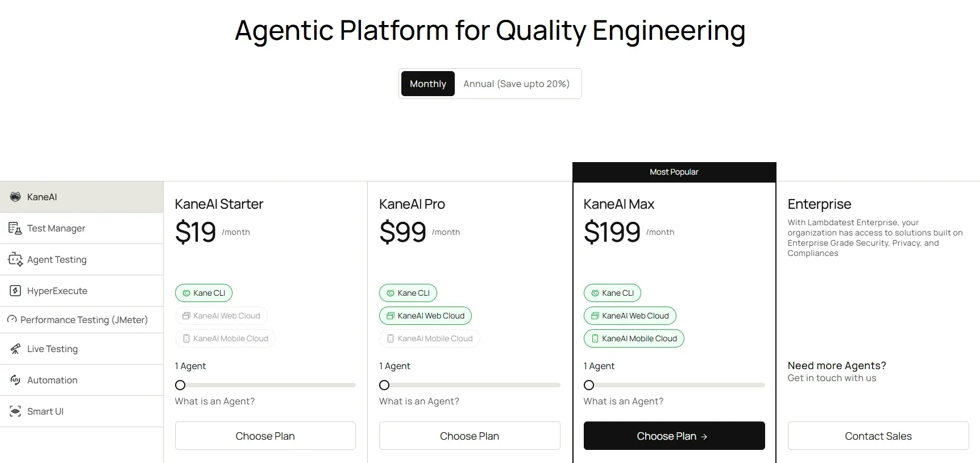980x463 pixels.
Task: Click the arrow icon on Max Choose Plan
Action: click(704, 436)
